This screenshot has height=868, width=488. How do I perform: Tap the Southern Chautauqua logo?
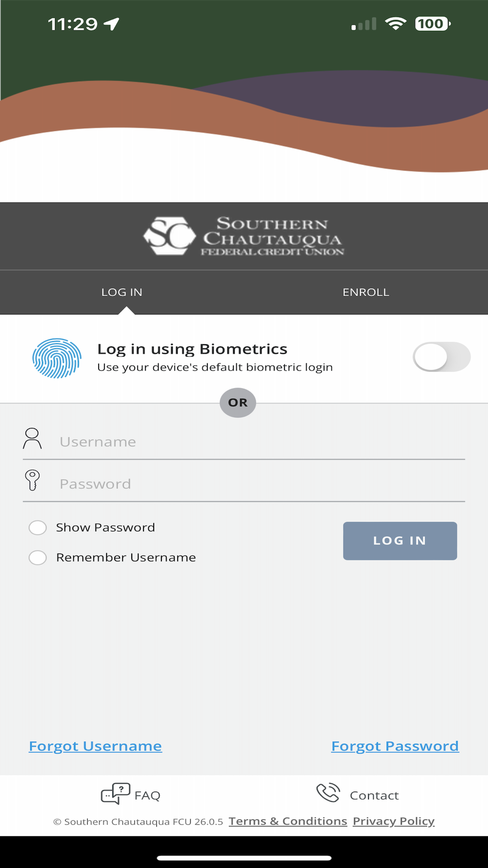pyautogui.click(x=244, y=236)
